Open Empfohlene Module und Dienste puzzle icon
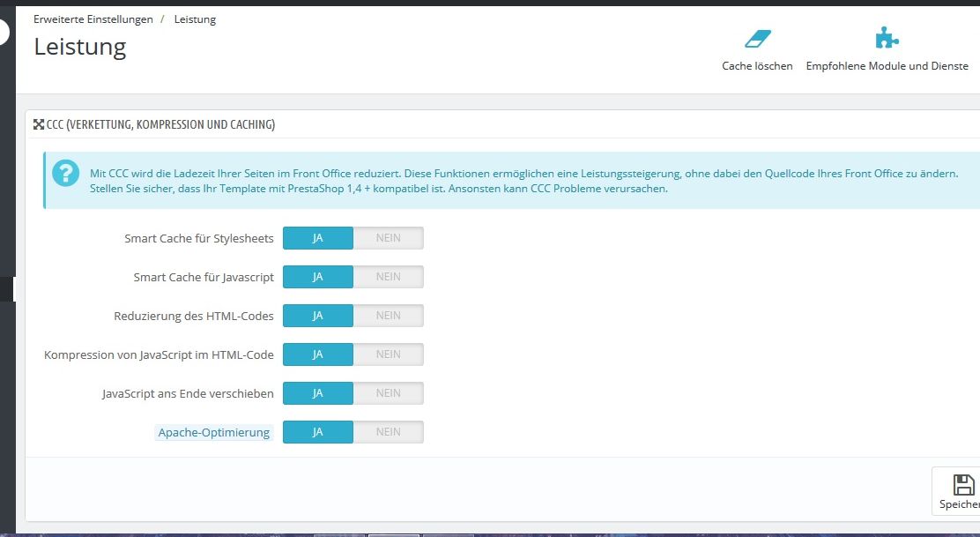 coord(887,38)
